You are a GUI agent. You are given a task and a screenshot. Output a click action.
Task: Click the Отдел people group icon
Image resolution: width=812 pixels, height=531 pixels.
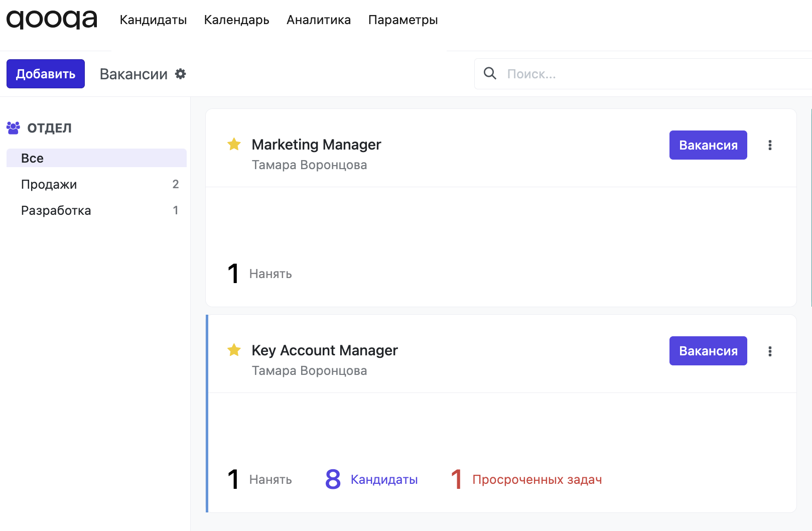(13, 128)
